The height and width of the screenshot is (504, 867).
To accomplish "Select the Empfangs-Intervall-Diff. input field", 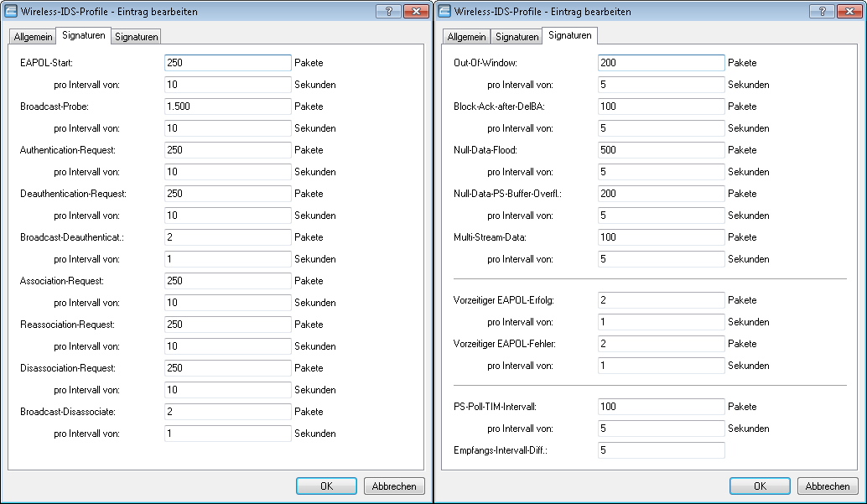I will click(x=661, y=450).
